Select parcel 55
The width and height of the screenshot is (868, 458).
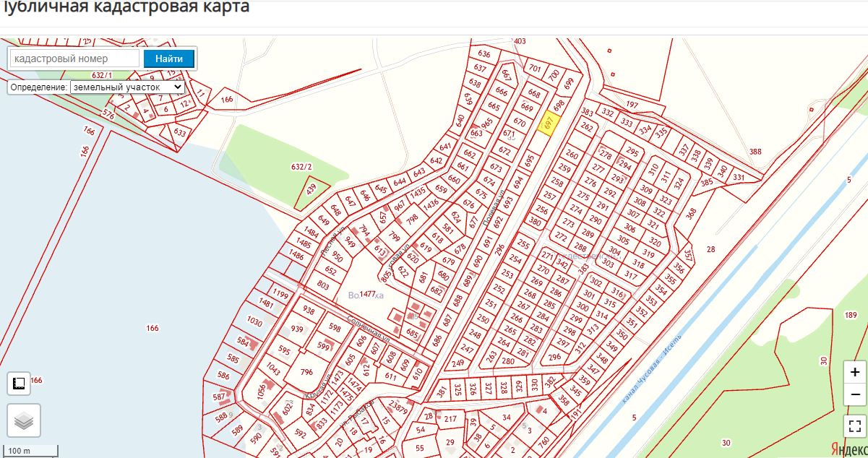click(420, 449)
